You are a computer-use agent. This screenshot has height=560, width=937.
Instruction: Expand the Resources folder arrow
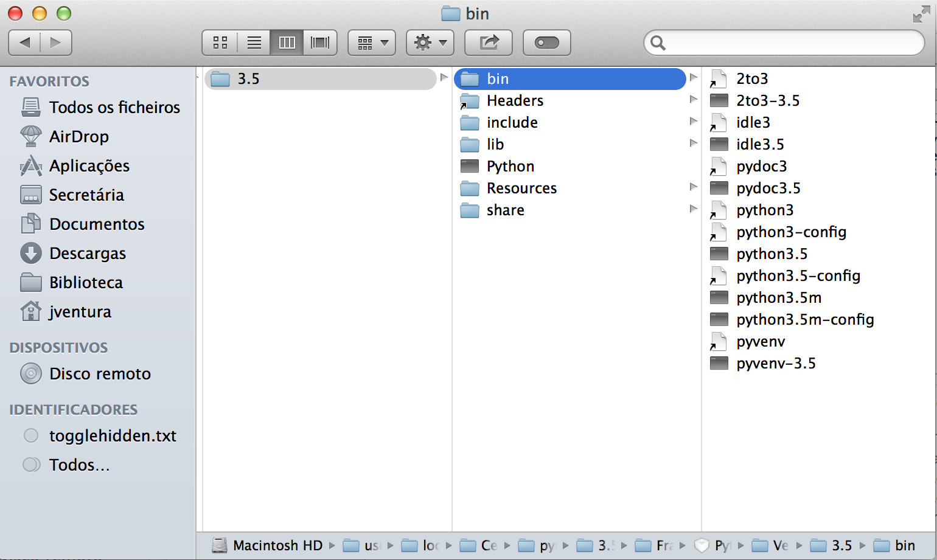point(693,187)
